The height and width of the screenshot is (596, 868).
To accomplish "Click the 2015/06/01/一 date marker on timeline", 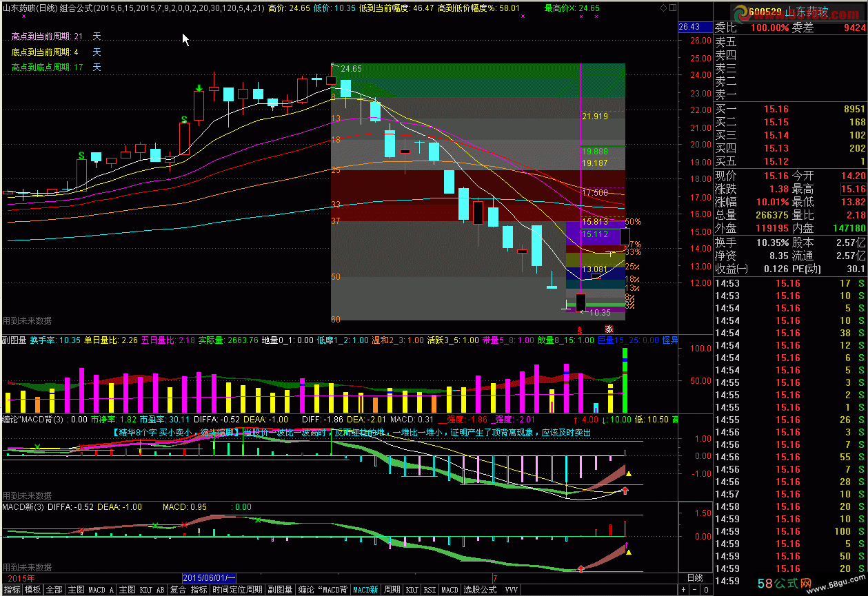I will (x=210, y=577).
